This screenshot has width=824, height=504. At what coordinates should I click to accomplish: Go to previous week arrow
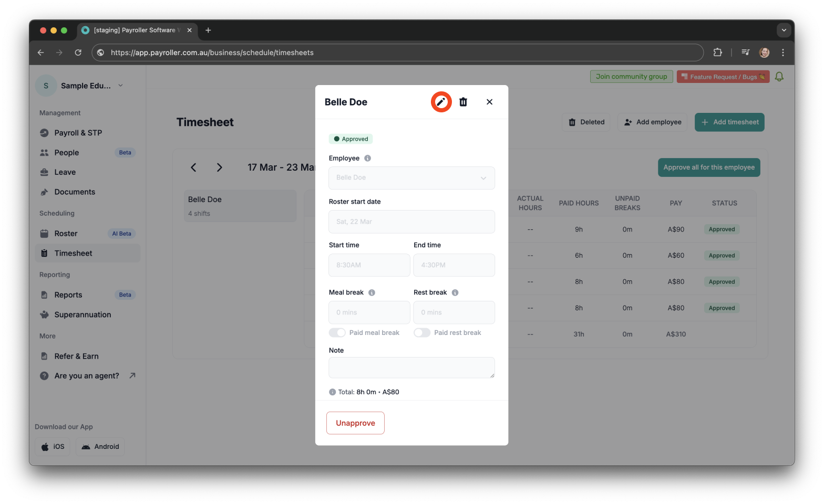coord(193,167)
